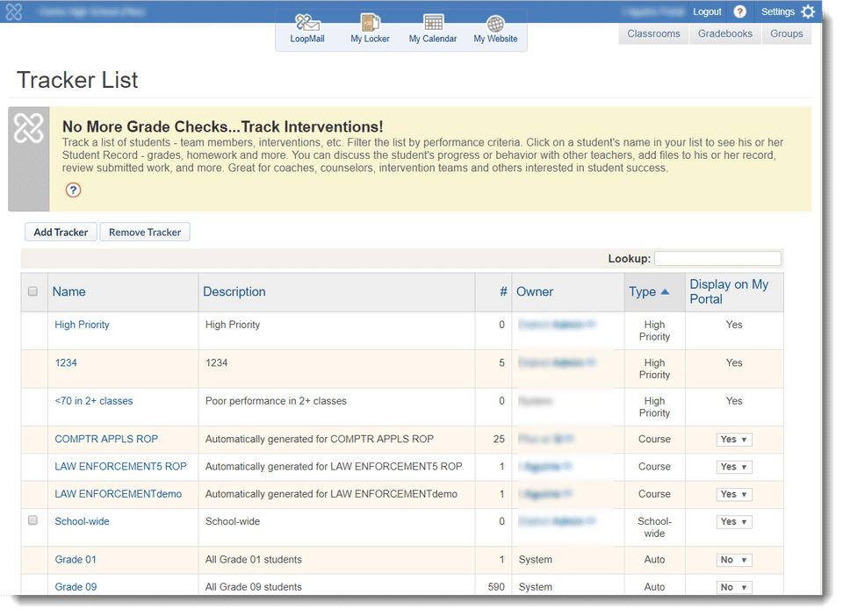Click the Settings gear icon
Screen dimensions: 843x616
point(808,11)
